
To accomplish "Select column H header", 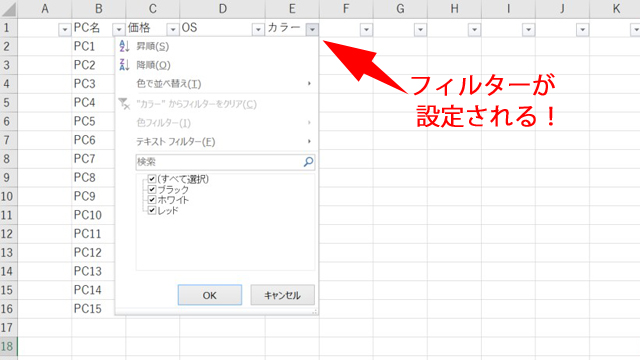I will (454, 9).
